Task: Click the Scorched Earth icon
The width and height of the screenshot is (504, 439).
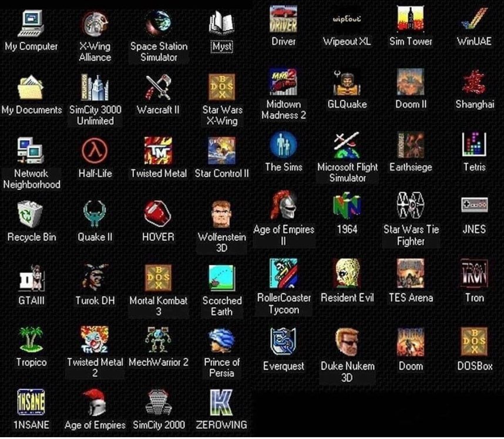Action: 222,277
